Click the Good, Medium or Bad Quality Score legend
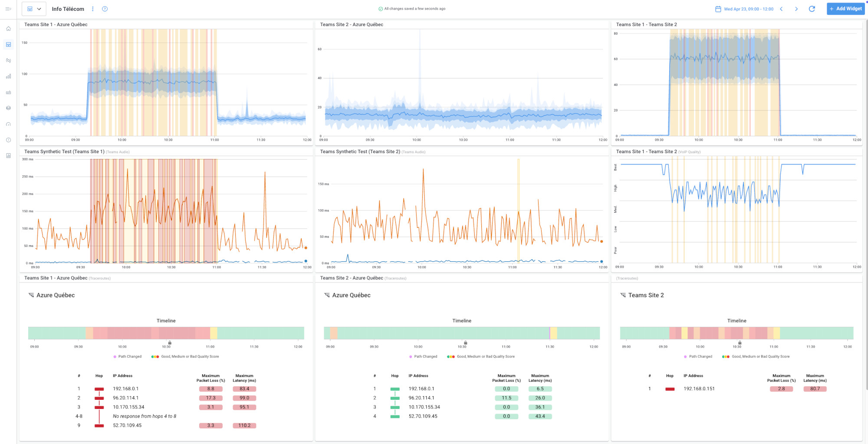 [x=190, y=356]
